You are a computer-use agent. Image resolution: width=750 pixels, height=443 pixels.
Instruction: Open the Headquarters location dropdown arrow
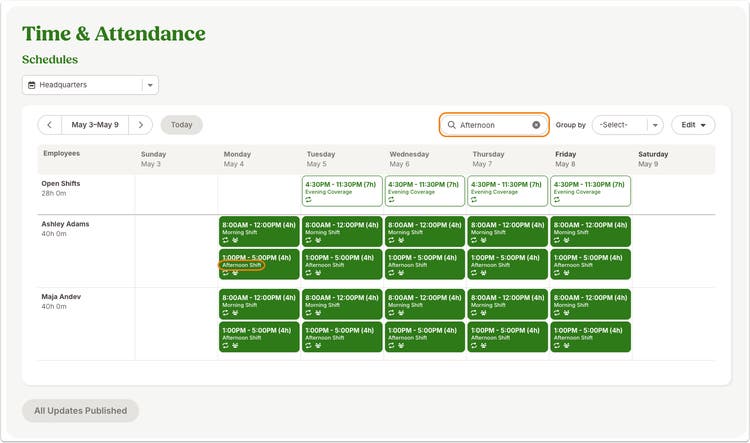(x=150, y=85)
